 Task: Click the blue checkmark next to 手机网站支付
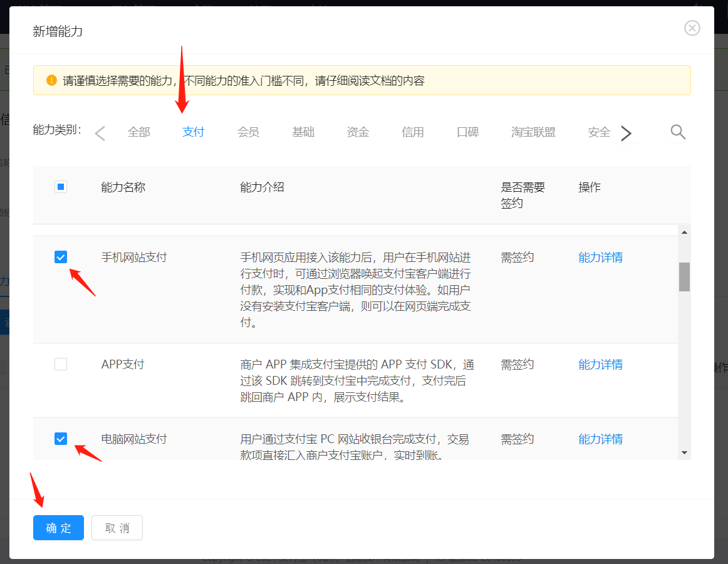(60, 257)
